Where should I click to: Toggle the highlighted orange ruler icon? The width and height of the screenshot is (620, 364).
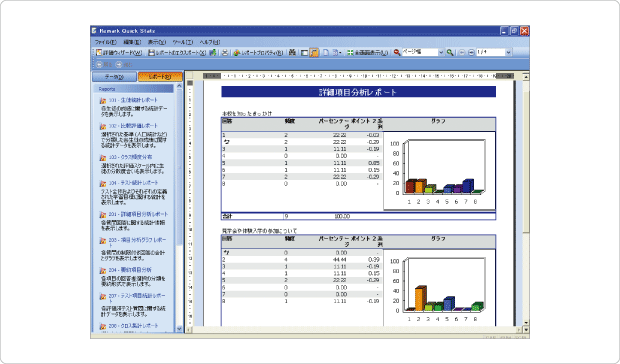click(314, 53)
